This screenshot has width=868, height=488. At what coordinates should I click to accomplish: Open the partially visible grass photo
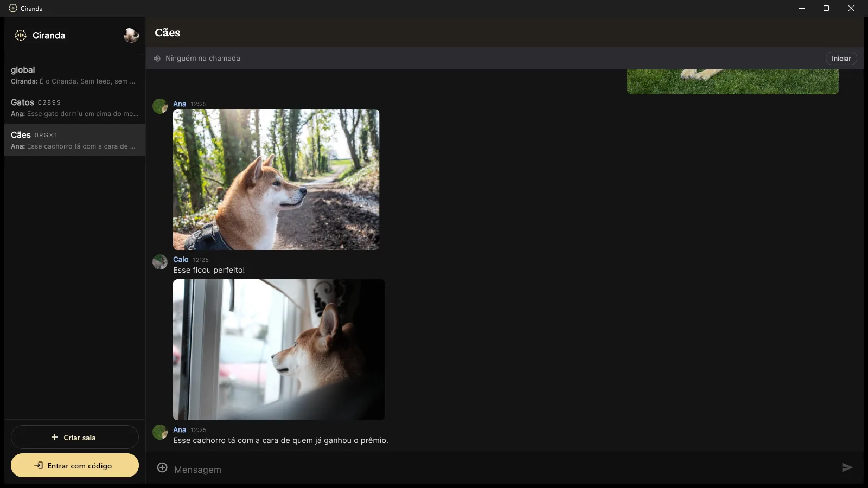click(x=732, y=82)
